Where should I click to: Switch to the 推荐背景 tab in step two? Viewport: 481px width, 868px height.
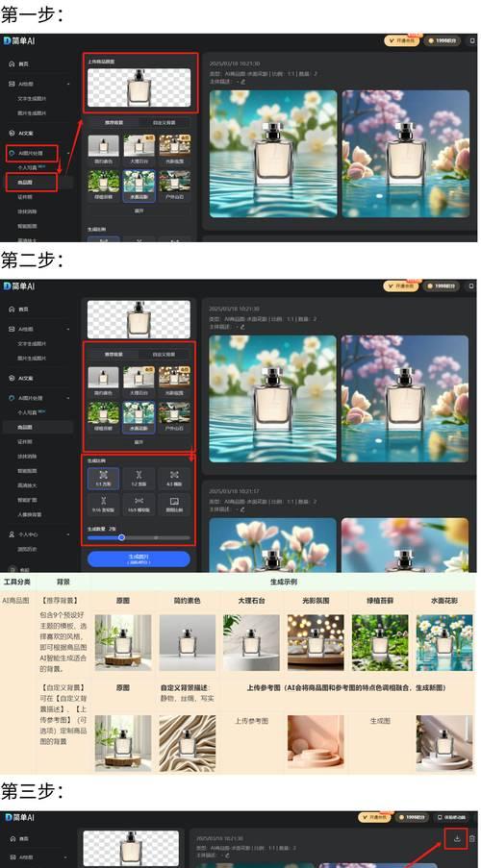(114, 355)
